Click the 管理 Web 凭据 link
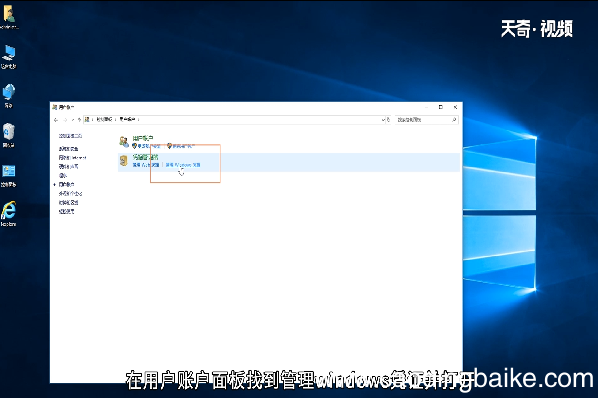 click(146, 165)
